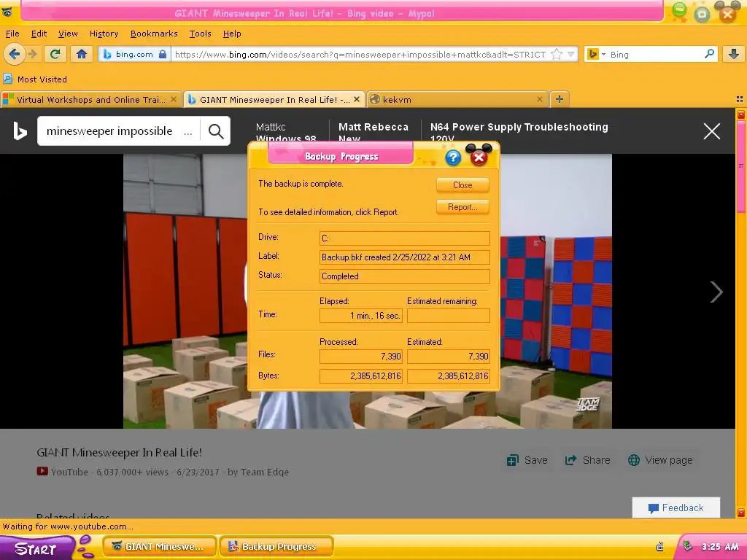Click the Backup Progress red close icon
Viewport: 747px width, 560px height.
click(479, 157)
